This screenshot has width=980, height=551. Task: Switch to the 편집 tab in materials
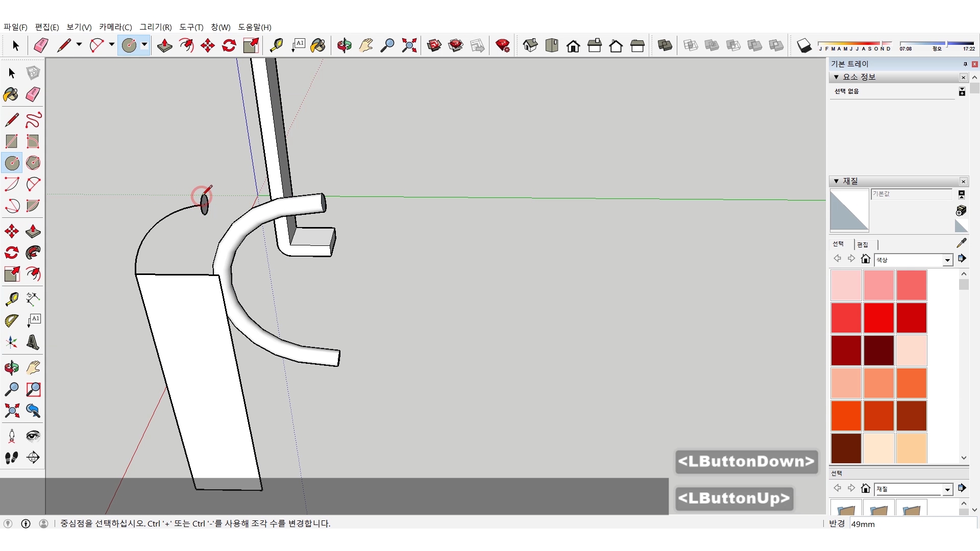[863, 244]
